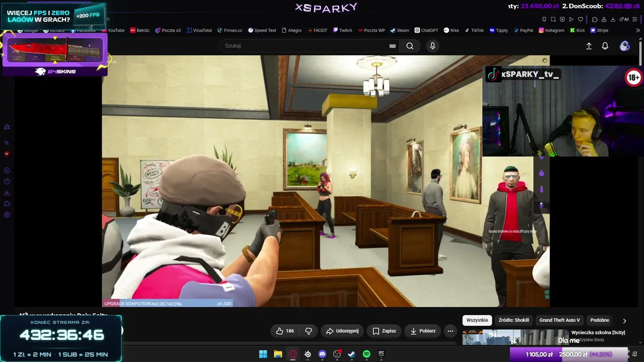Open browser easy setup menu

(635, 19)
